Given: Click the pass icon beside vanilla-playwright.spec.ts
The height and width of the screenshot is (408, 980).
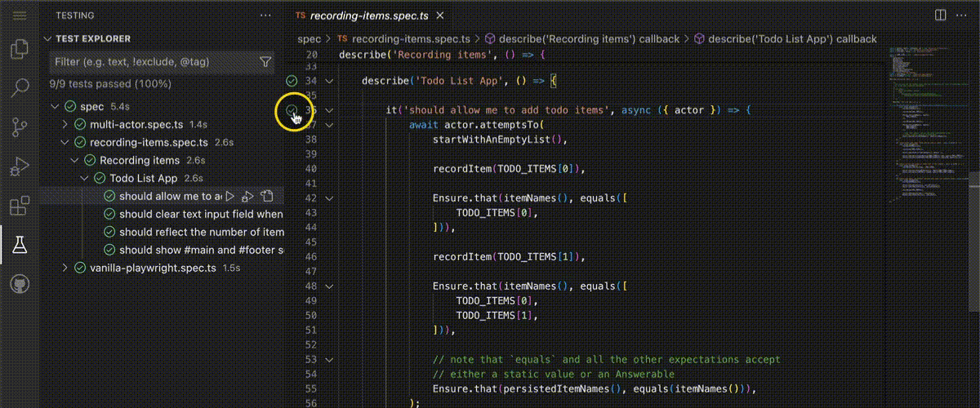Looking at the screenshot, I should [x=81, y=268].
